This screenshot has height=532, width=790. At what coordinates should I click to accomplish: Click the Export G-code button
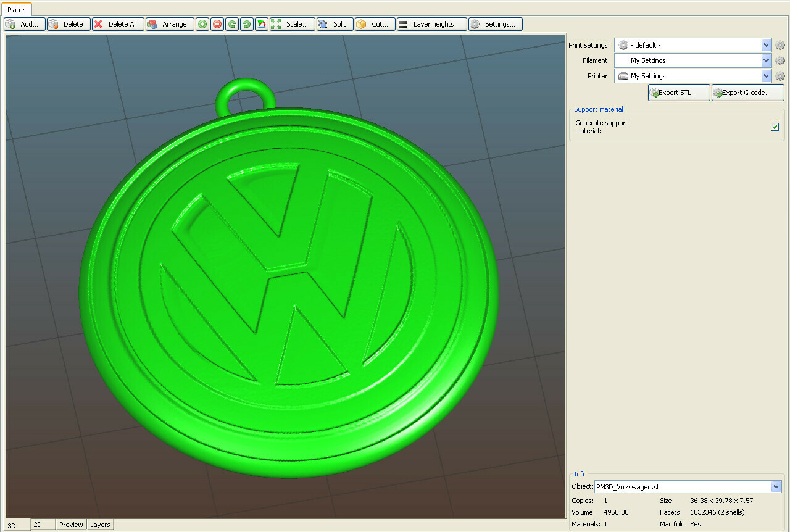pos(747,93)
